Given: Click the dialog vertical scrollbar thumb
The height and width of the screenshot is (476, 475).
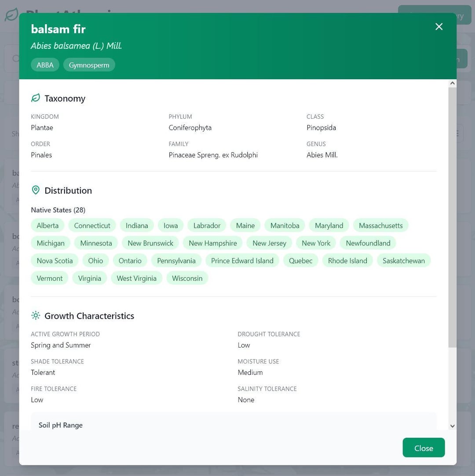Looking at the screenshot, I should (x=452, y=217).
